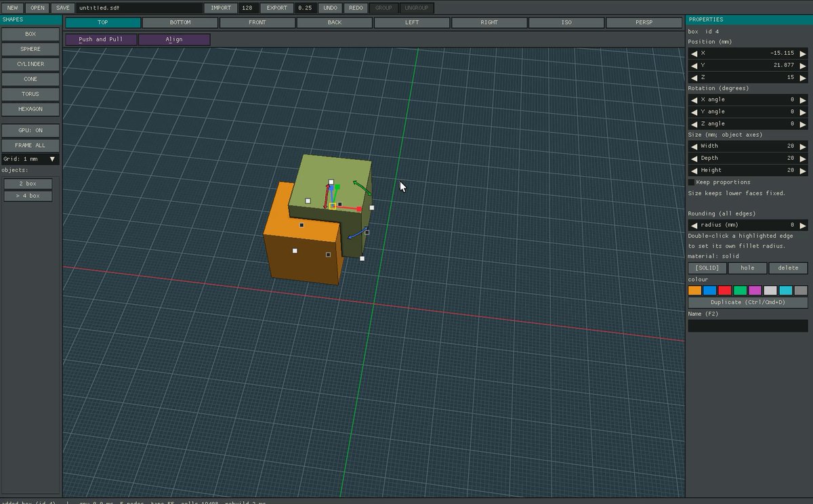Set the material to [SOLID]
The height and width of the screenshot is (504, 813).
tap(707, 268)
